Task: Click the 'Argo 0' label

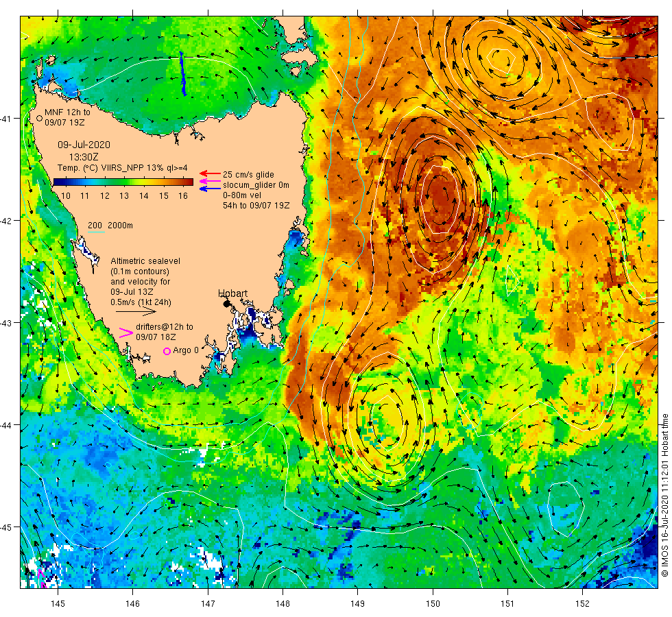Action: click(186, 350)
